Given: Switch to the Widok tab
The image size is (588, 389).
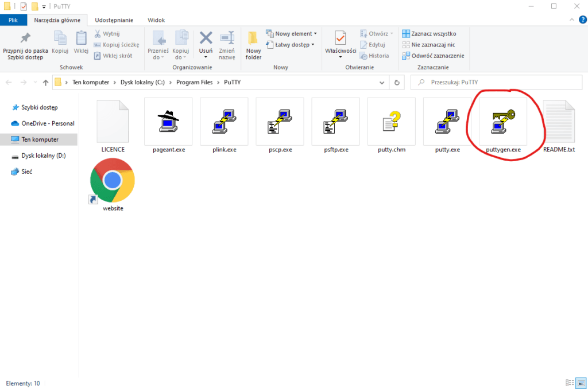Looking at the screenshot, I should tap(156, 20).
